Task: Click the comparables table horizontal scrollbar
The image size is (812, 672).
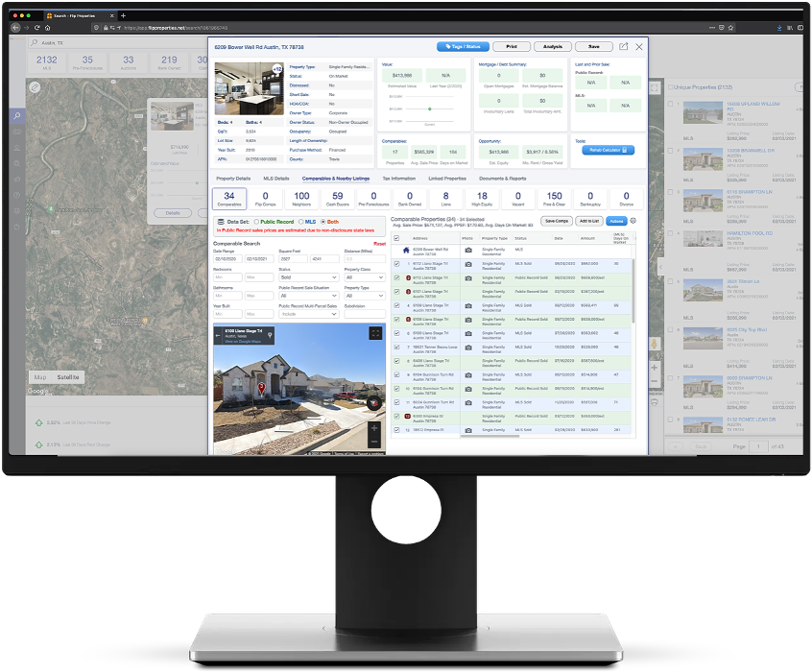Action: tap(490, 436)
